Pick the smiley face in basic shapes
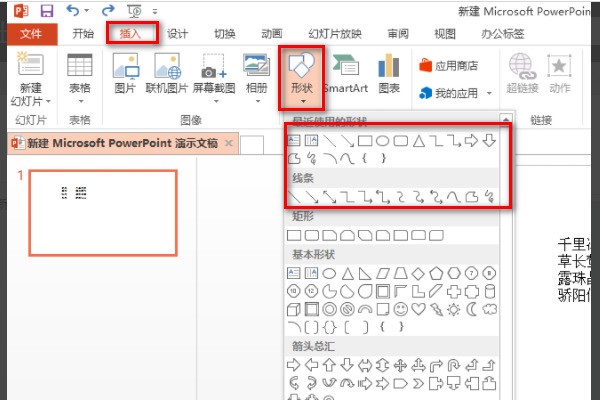The image size is (600, 400). (401, 309)
